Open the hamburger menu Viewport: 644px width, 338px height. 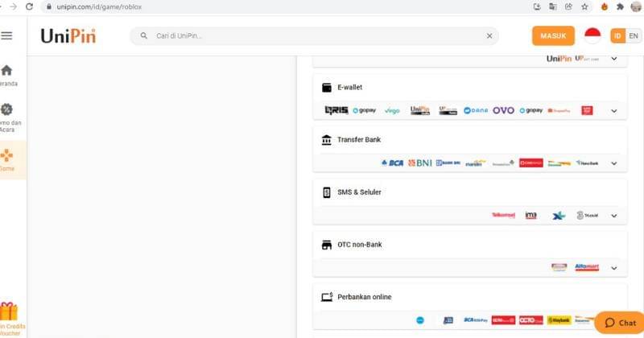pyautogui.click(x=7, y=35)
